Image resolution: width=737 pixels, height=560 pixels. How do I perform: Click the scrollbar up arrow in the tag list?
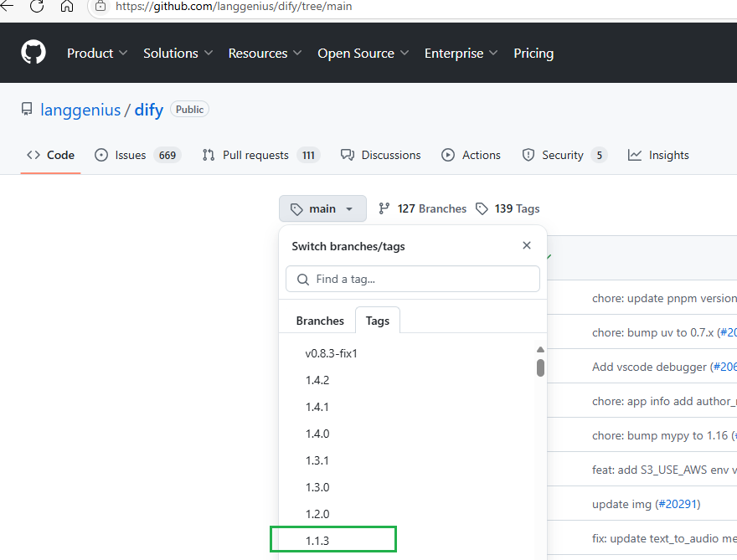coord(540,350)
